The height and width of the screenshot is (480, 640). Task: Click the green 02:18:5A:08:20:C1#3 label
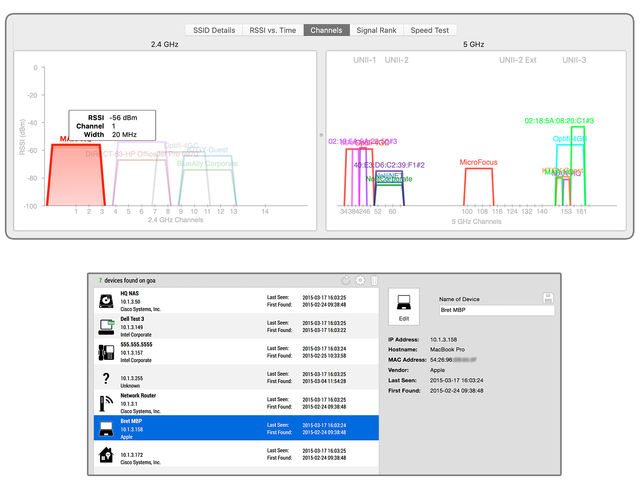(x=559, y=121)
